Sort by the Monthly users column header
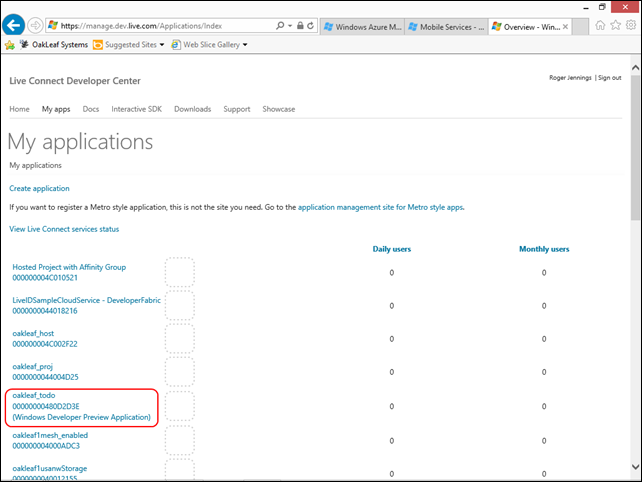The image size is (642, 482). pos(544,249)
